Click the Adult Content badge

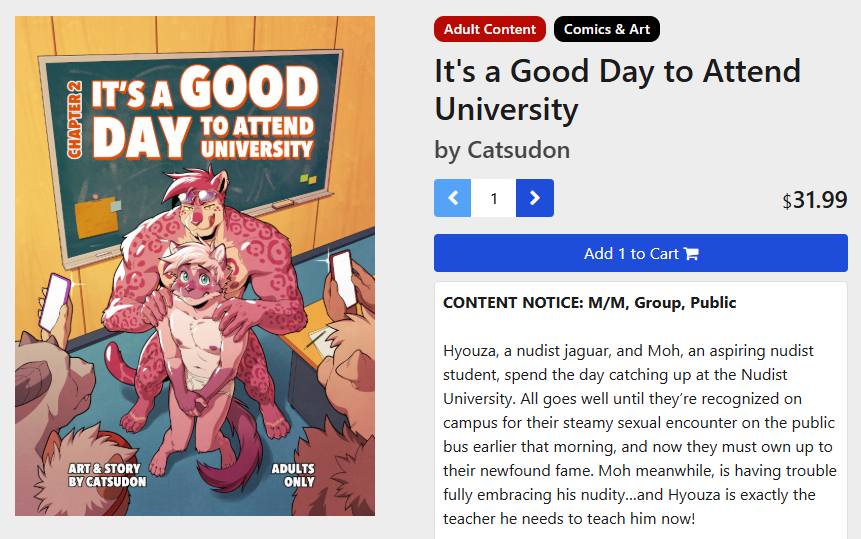point(490,29)
